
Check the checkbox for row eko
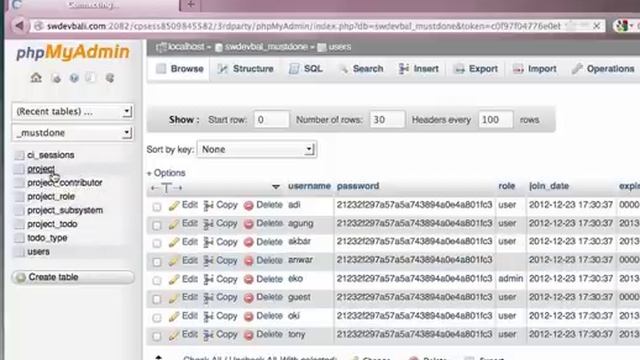coord(157,280)
